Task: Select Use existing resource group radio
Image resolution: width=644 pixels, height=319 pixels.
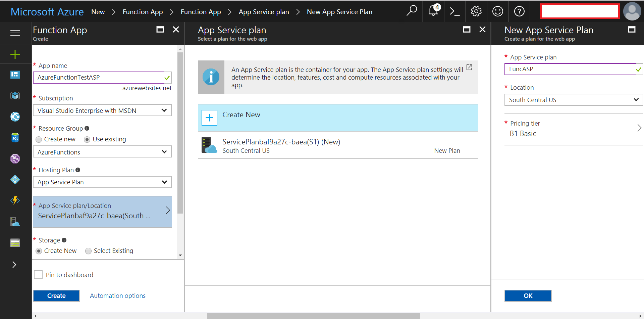Action: (x=87, y=139)
